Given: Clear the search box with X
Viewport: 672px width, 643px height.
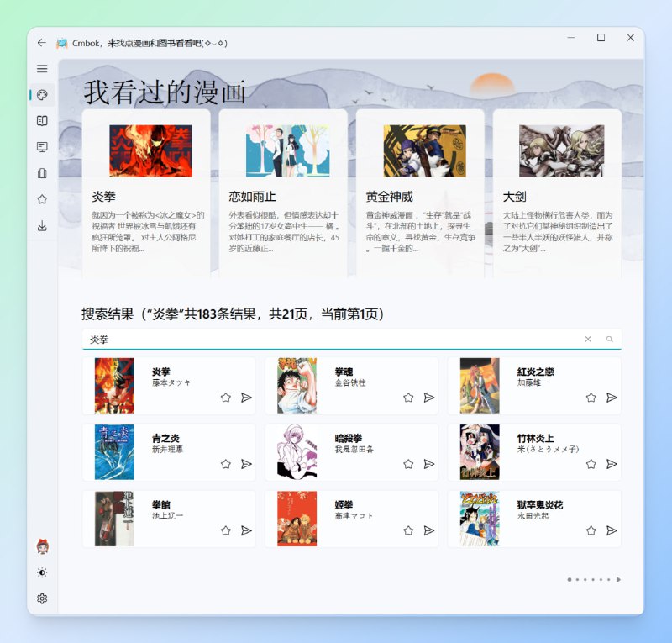Looking at the screenshot, I should point(588,340).
